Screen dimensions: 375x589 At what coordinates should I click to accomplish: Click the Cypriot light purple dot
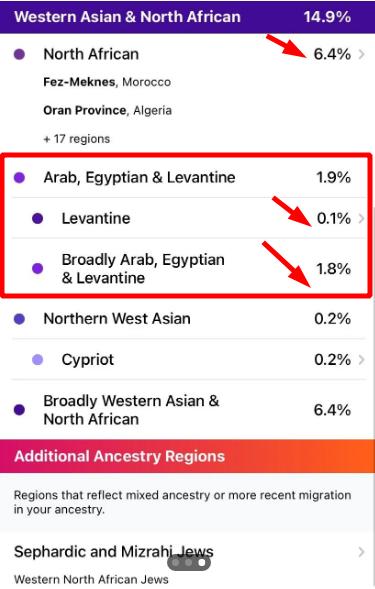click(x=38, y=360)
